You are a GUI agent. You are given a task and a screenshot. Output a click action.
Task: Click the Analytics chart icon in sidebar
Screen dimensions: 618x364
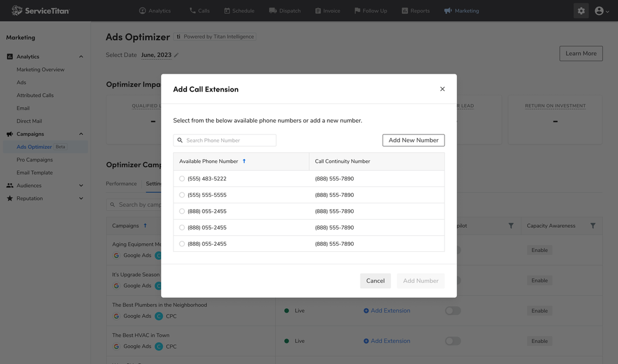pos(10,57)
